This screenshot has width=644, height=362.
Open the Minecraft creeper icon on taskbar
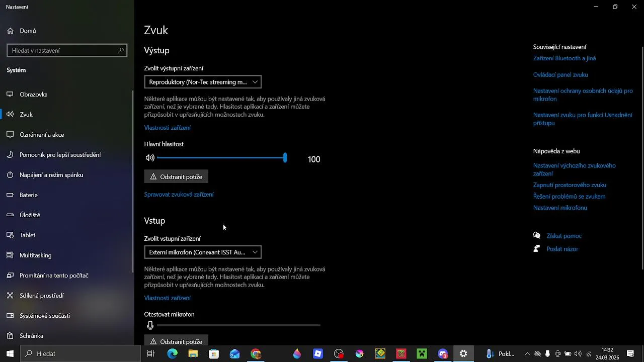pos(422,354)
